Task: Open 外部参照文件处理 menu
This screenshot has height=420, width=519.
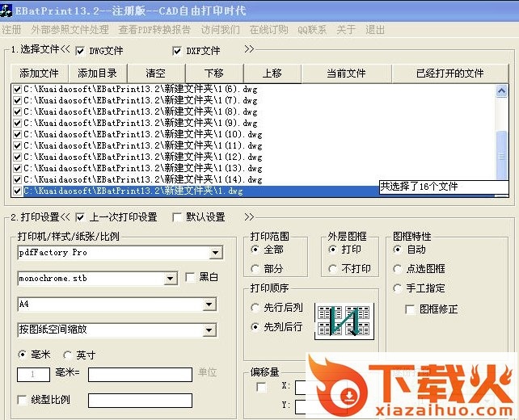Action: [x=70, y=30]
